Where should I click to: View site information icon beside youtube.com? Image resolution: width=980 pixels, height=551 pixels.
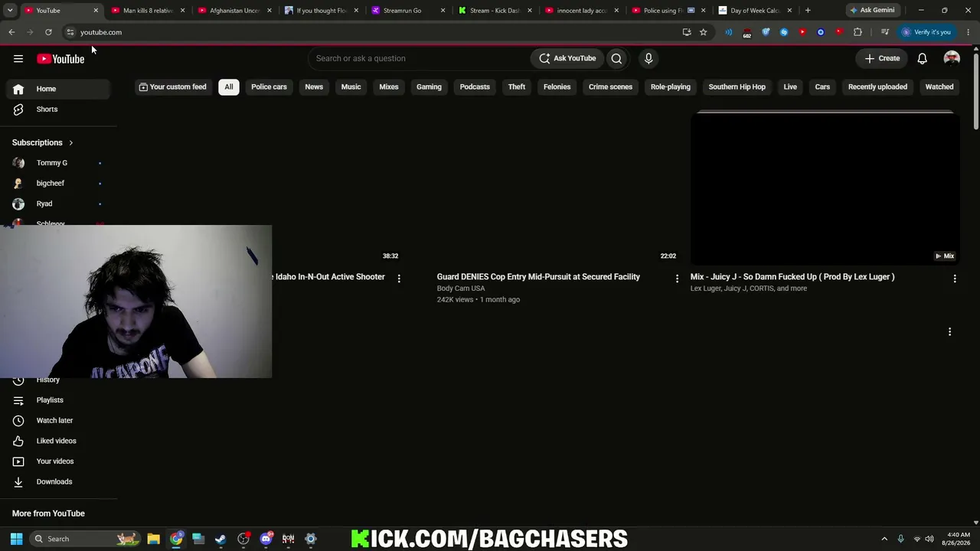[70, 32]
